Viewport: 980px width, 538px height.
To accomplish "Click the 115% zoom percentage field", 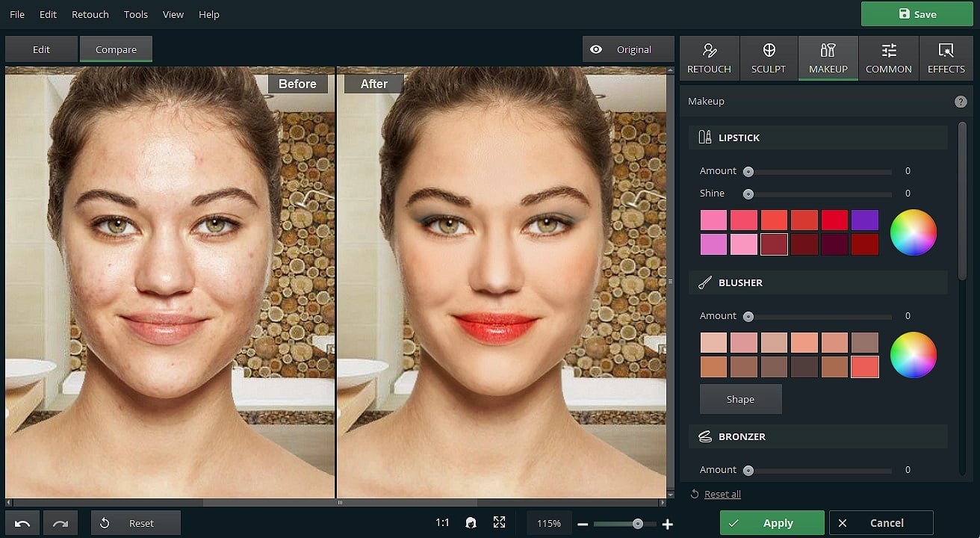I will coord(549,523).
